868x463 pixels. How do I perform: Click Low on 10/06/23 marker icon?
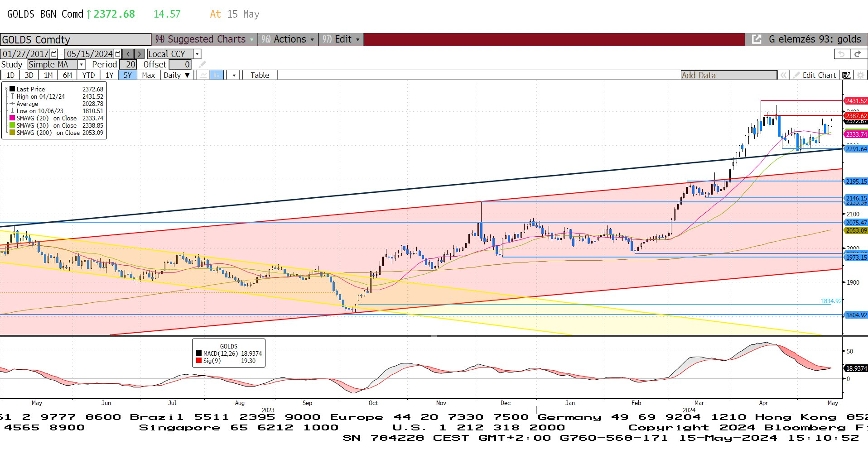[12, 111]
